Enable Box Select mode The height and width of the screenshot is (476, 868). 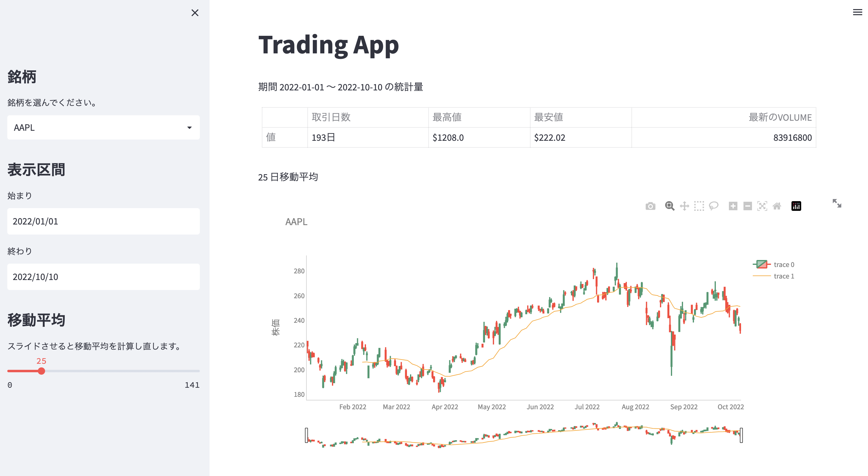pos(699,206)
